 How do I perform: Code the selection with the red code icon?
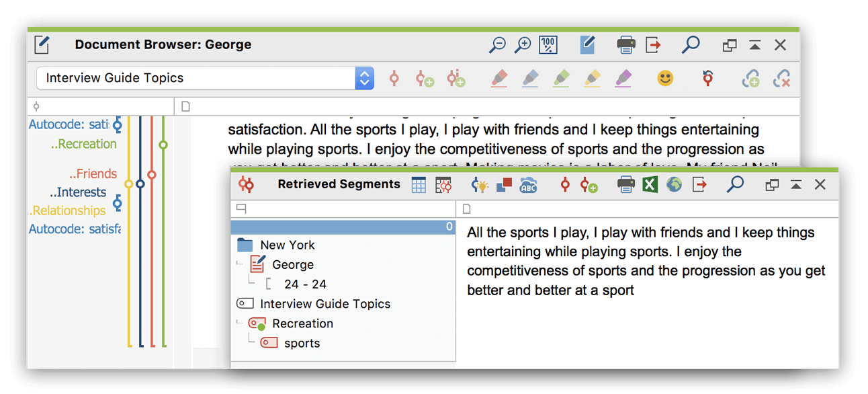pos(394,79)
